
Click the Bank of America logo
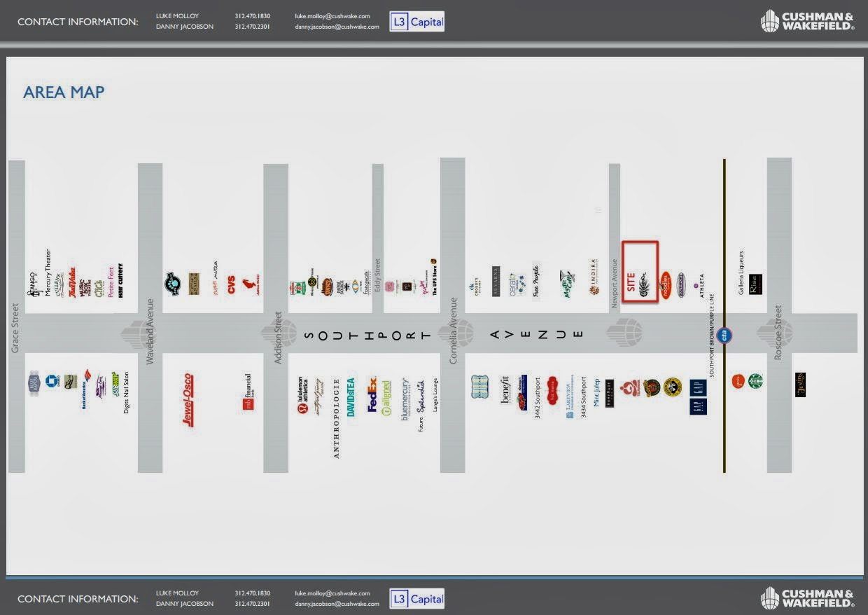pos(86,388)
